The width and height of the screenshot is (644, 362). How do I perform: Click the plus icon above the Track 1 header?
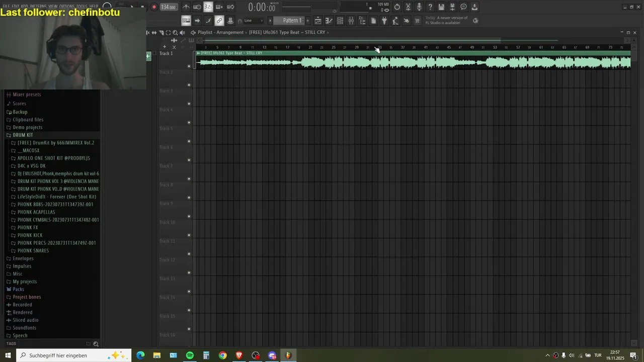click(x=165, y=47)
